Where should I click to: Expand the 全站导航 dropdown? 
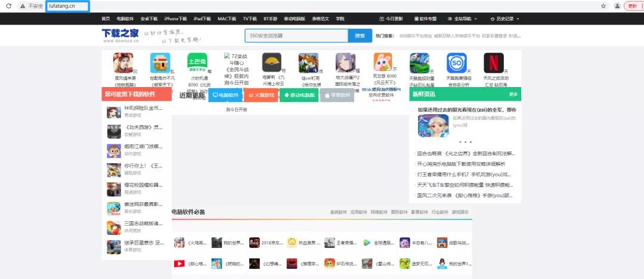click(463, 19)
